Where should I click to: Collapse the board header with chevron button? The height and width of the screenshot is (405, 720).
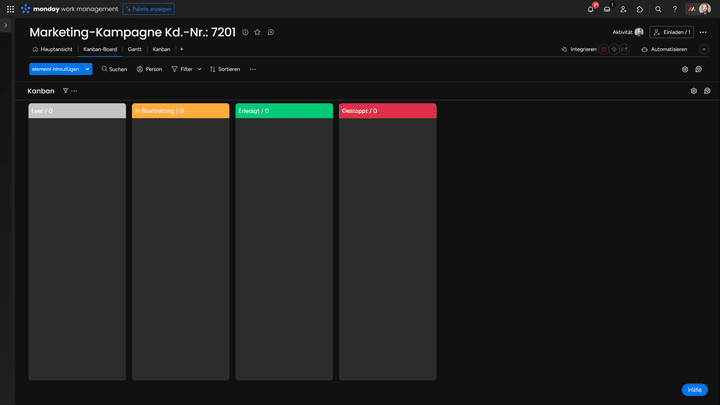tap(704, 49)
